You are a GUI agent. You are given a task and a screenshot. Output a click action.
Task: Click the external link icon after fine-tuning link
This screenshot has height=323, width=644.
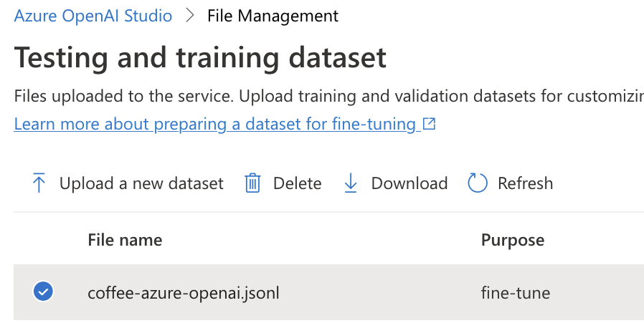pos(429,123)
